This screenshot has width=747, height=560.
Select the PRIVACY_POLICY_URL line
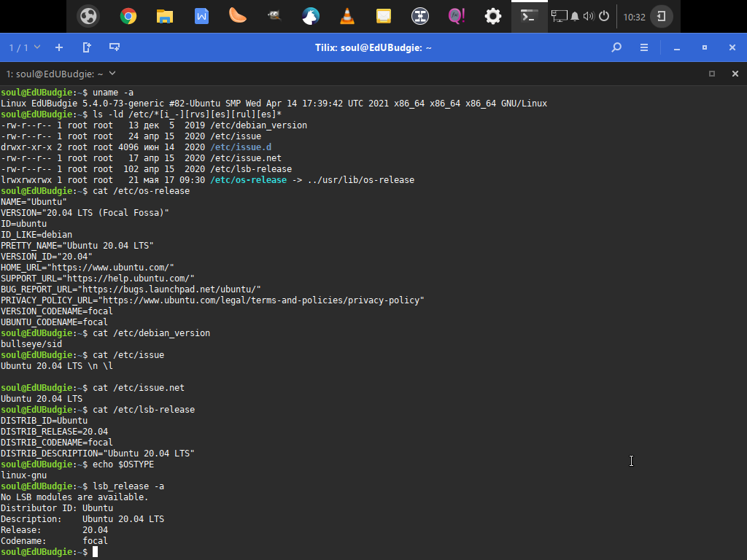pos(212,300)
